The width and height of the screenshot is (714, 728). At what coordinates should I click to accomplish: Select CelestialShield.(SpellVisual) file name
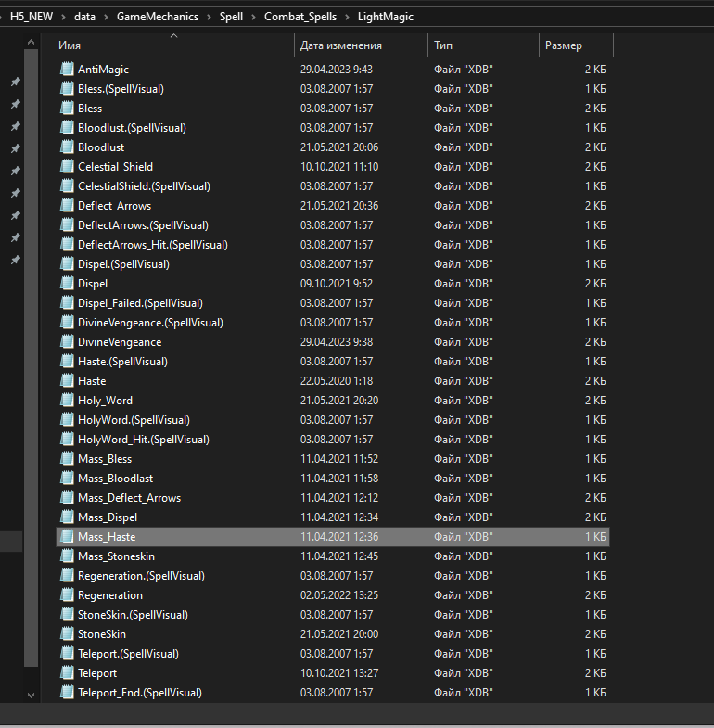click(x=144, y=186)
